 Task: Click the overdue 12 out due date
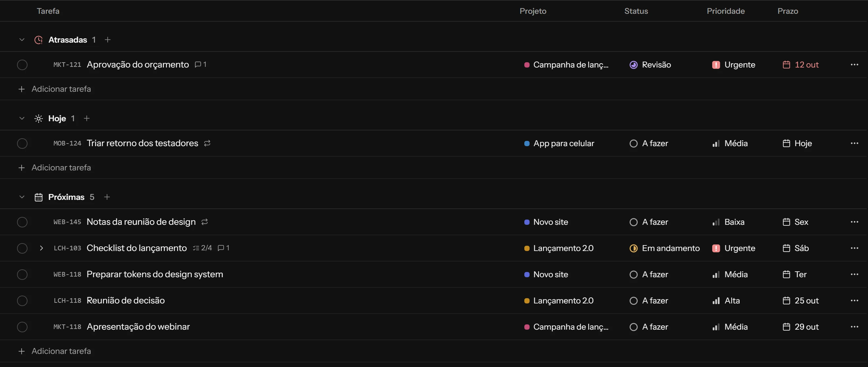[800, 65]
